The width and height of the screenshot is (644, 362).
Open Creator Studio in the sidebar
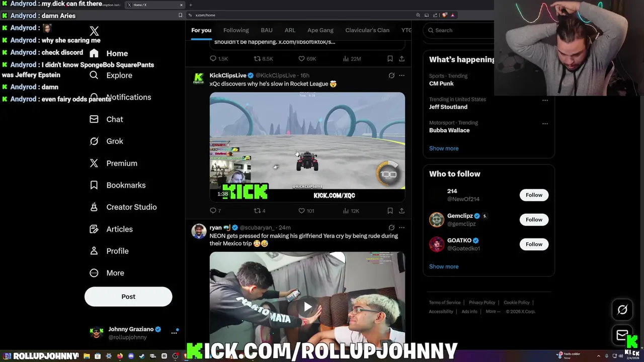point(123,207)
